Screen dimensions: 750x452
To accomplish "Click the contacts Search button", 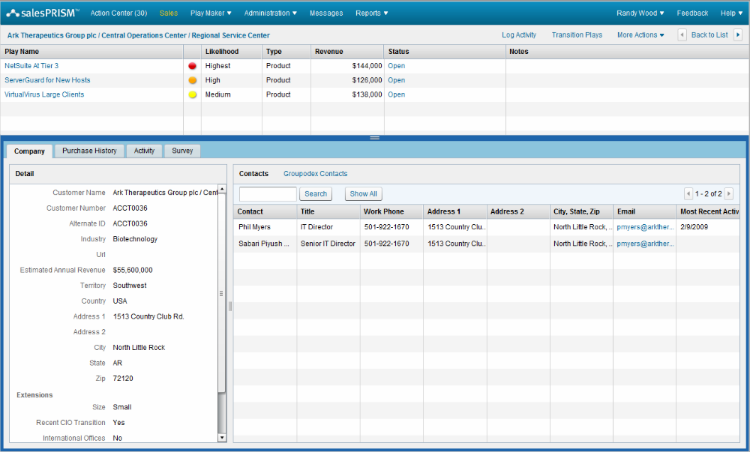I will pos(316,194).
